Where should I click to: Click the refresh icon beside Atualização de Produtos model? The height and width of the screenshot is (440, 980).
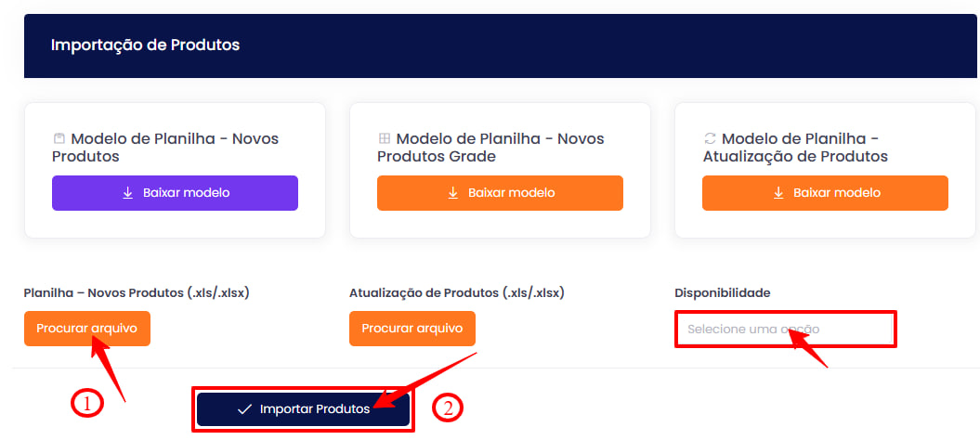pyautogui.click(x=710, y=138)
